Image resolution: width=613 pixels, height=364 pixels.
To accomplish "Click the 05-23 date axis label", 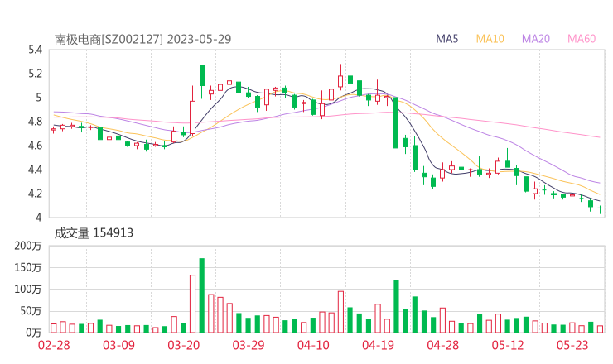I will point(572,345).
